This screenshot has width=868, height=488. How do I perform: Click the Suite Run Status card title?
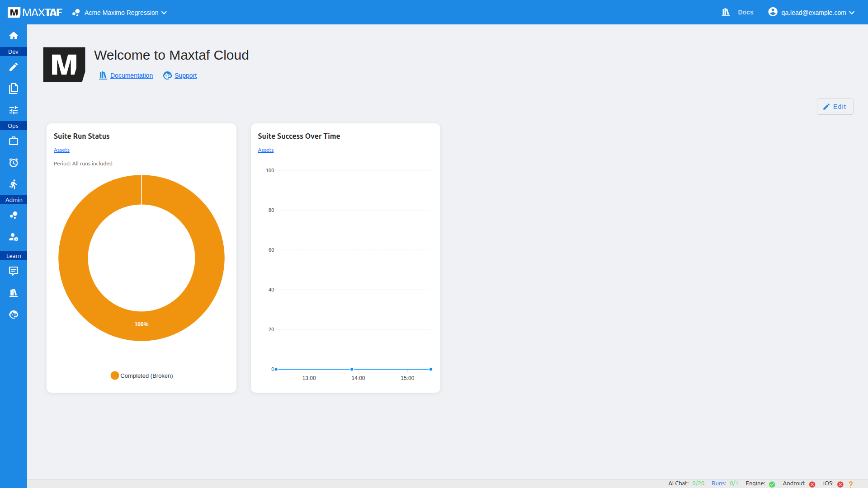pos(82,136)
